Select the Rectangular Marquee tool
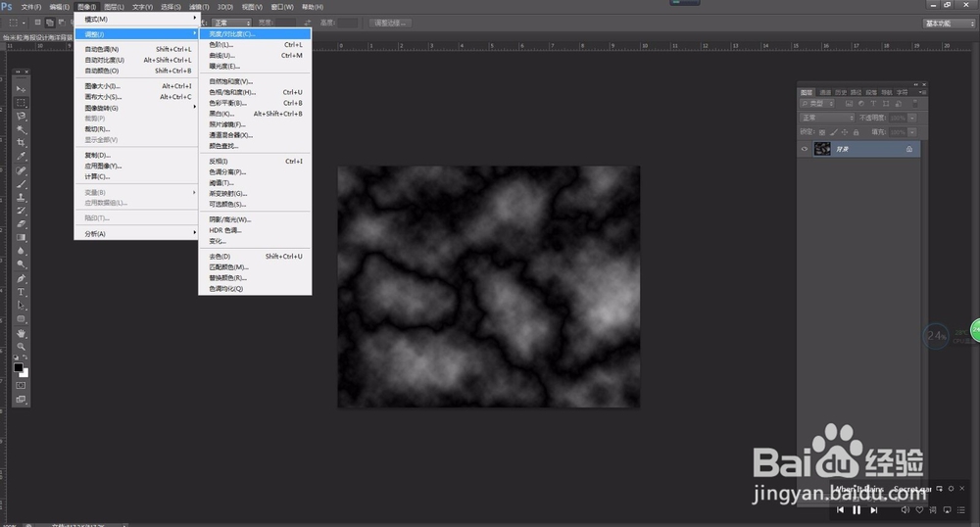Image resolution: width=980 pixels, height=527 pixels. tap(21, 103)
